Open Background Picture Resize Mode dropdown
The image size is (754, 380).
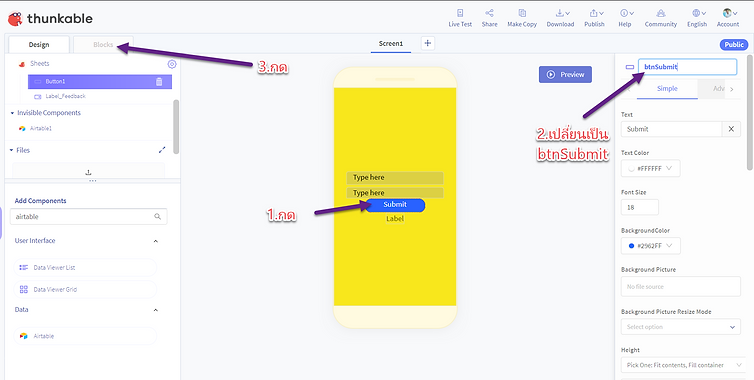681,327
